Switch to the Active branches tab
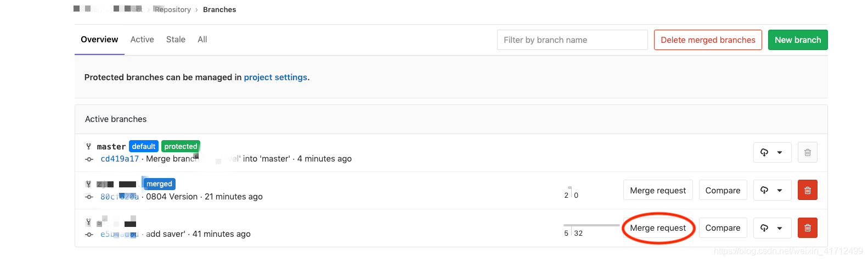This screenshot has height=261, width=868. (x=142, y=40)
